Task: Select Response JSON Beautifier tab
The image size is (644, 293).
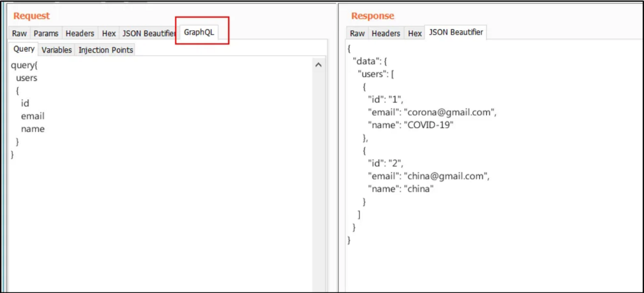Action: click(x=456, y=32)
